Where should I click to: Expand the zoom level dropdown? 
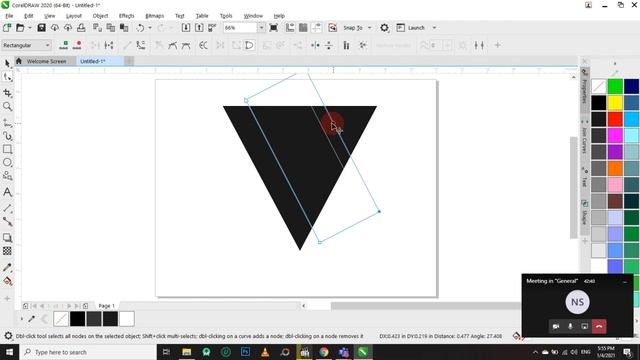tap(261, 28)
